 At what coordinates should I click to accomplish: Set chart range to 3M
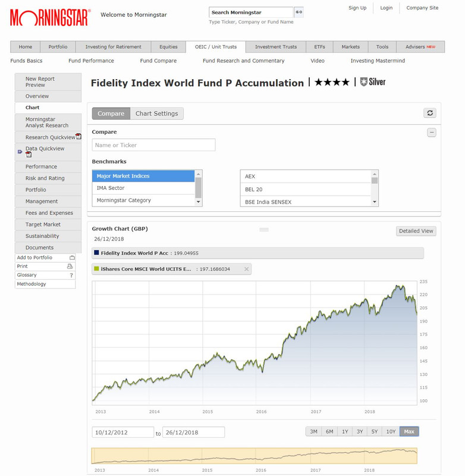click(313, 431)
